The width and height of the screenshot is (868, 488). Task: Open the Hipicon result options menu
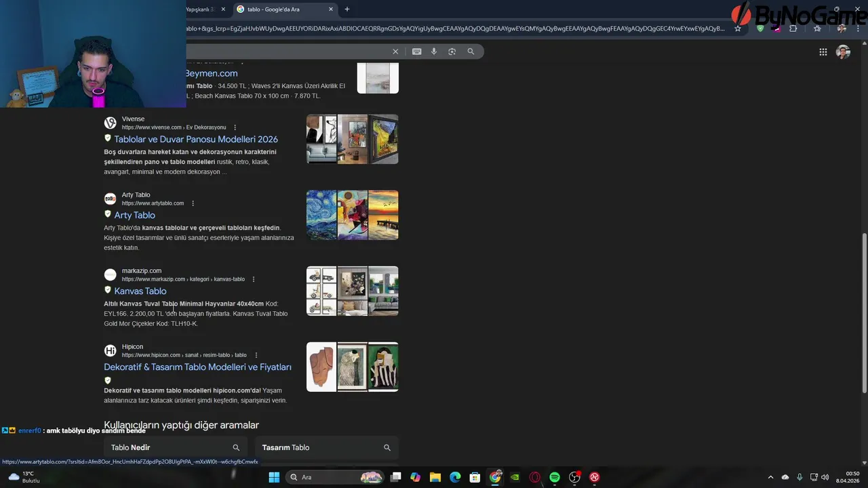256,355
